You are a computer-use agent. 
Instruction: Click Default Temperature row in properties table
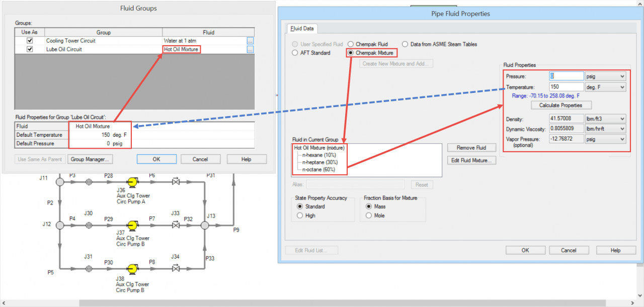pyautogui.click(x=134, y=135)
